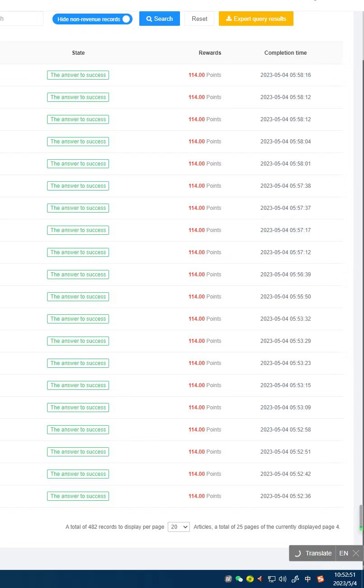
Task: Click the Rewards column header
Action: click(x=210, y=53)
